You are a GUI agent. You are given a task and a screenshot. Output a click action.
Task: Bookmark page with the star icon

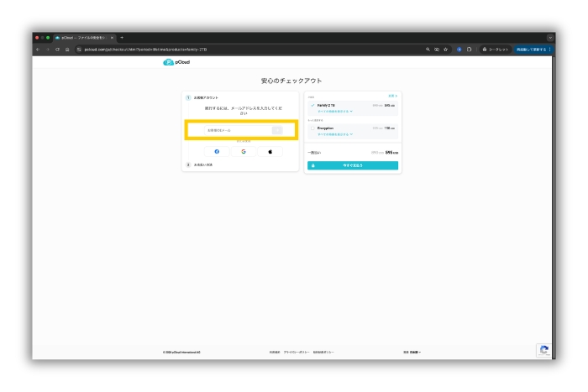pyautogui.click(x=444, y=50)
